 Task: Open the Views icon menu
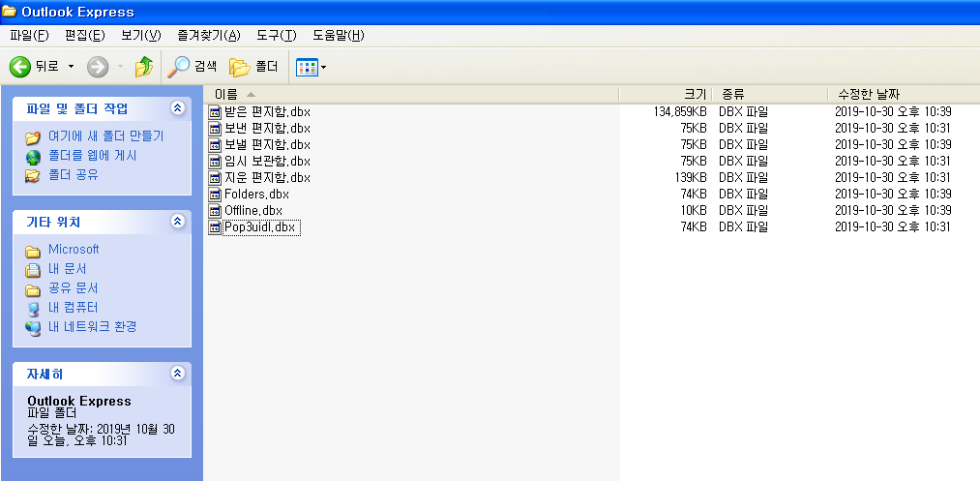pos(311,67)
